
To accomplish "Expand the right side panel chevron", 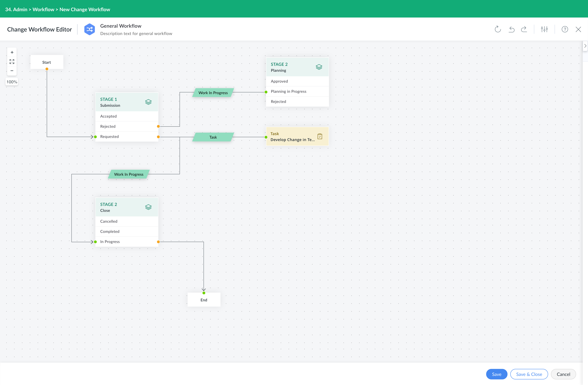I will point(585,46).
